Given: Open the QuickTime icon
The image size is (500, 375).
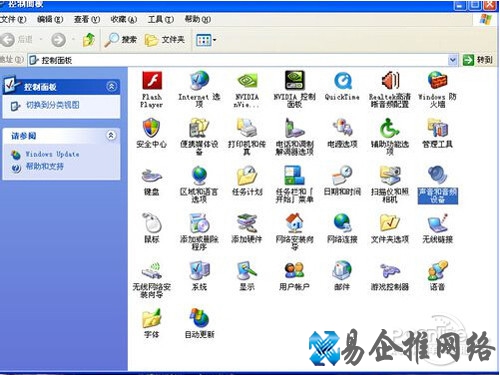Looking at the screenshot, I should pos(342,86).
